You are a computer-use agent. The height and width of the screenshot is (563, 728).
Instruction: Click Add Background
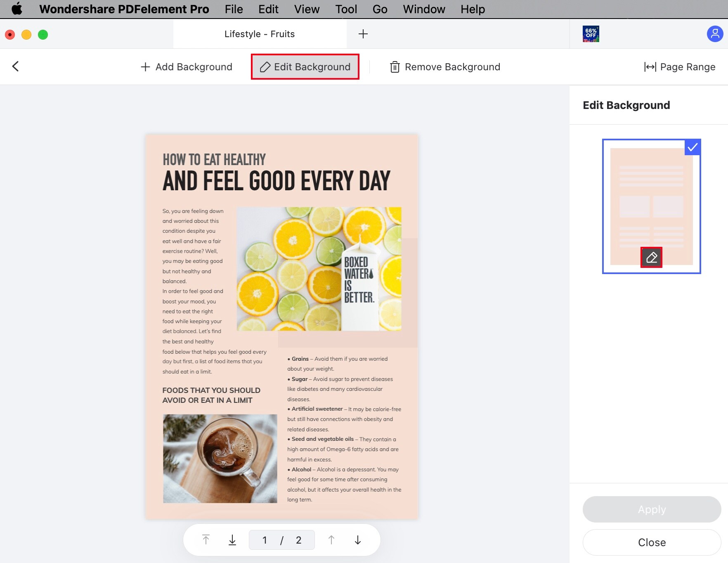coord(186,66)
